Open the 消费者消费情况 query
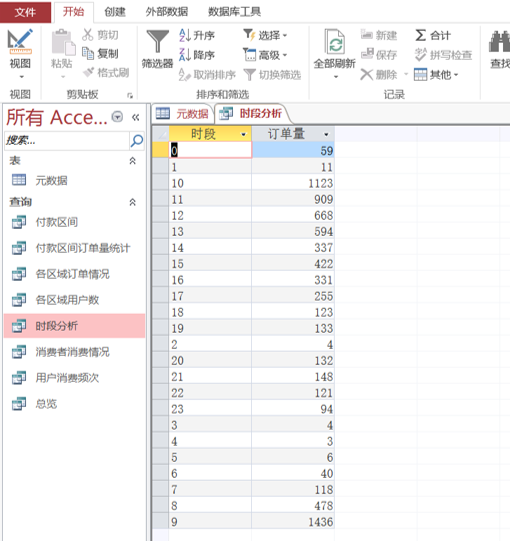The width and height of the screenshot is (510, 541). [x=72, y=352]
